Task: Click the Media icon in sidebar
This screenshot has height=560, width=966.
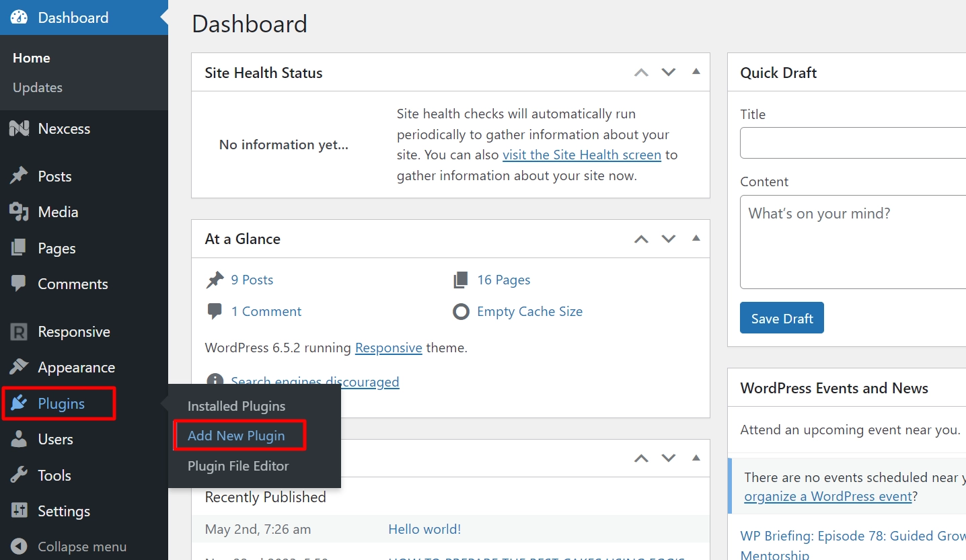Action: [x=19, y=212]
